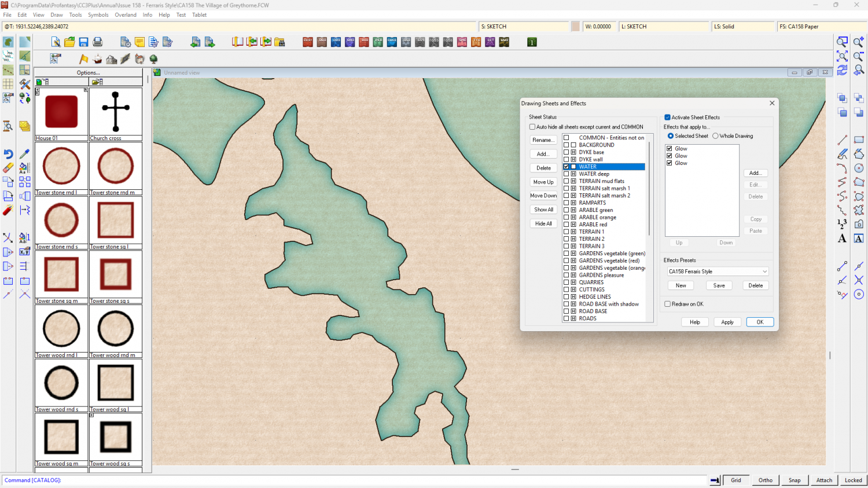Click the Zoom In magnifier icon
The width and height of the screenshot is (868, 488).
(858, 42)
